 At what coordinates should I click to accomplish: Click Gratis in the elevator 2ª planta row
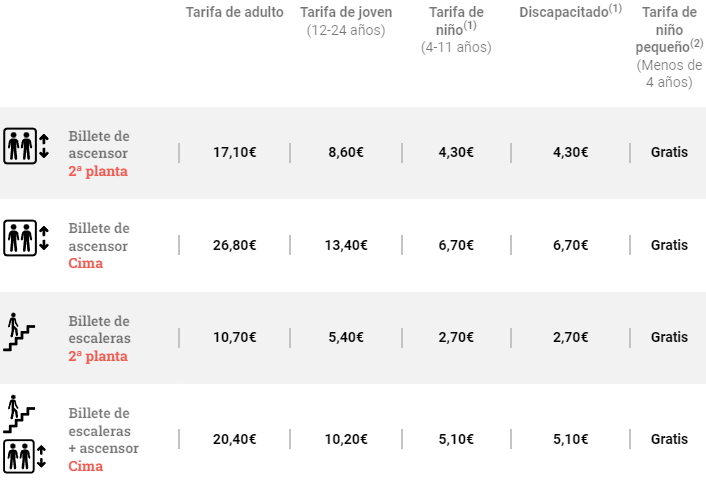click(669, 153)
